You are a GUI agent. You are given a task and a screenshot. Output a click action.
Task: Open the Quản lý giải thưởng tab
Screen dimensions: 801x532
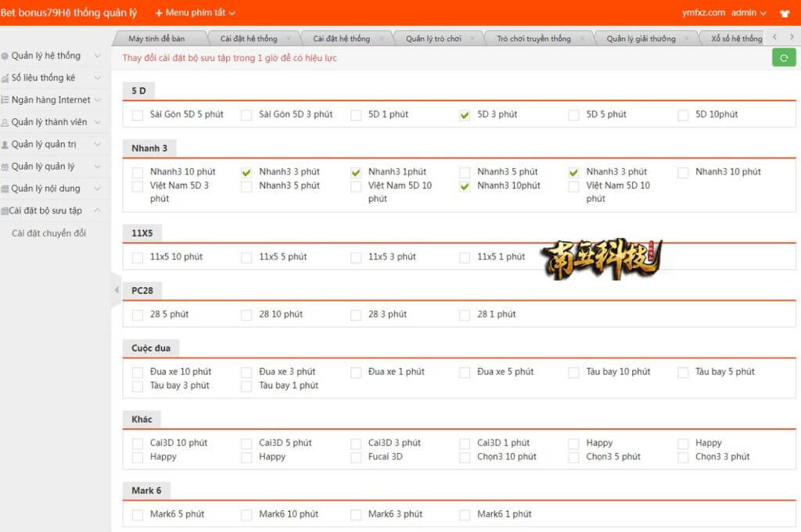641,38
